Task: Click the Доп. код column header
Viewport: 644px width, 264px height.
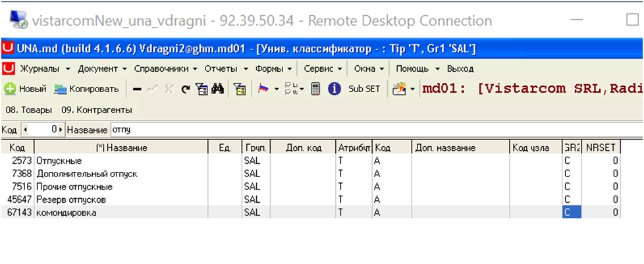Action: 304,148
